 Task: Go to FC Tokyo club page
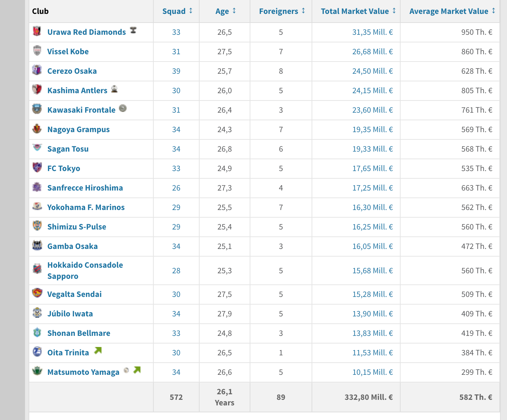[x=64, y=168]
